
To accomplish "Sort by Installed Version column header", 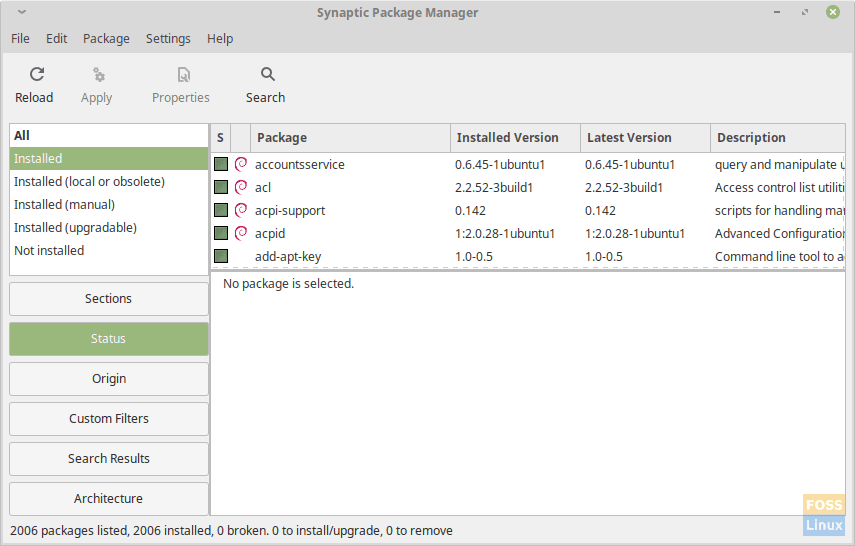I will [515, 138].
